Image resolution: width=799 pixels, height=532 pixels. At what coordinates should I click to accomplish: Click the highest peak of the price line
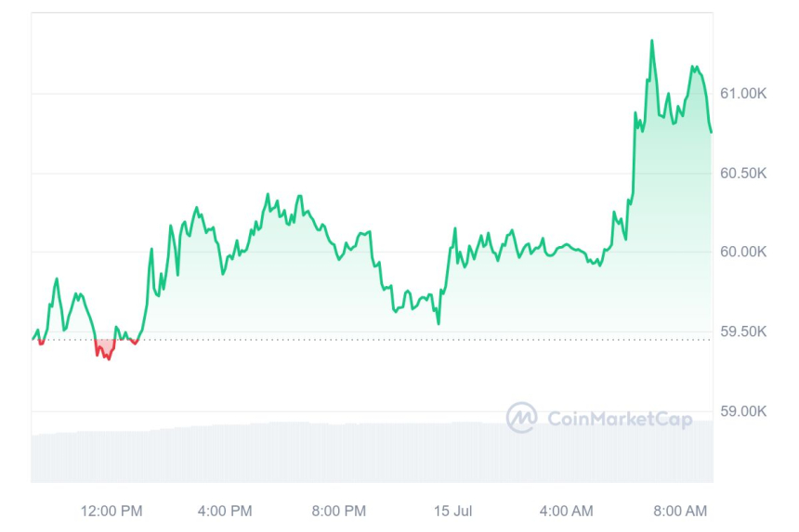coord(651,41)
